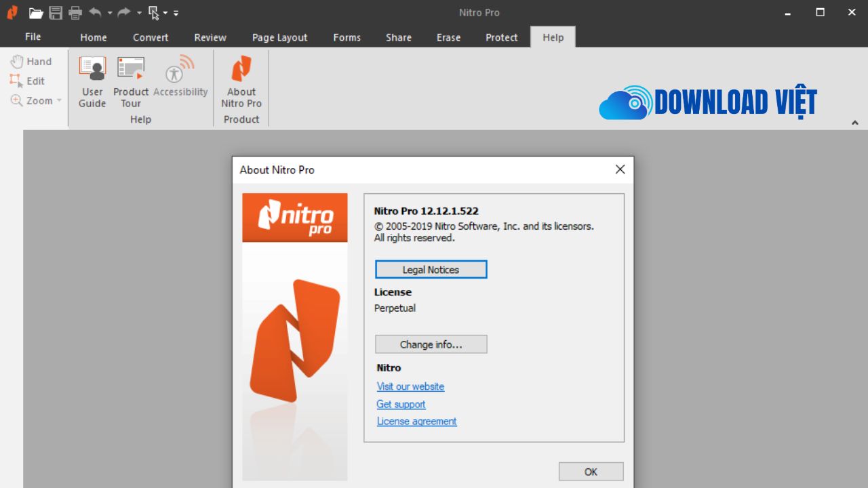Switch to the Protect tab
Viewport: 868px width, 488px height.
click(502, 37)
